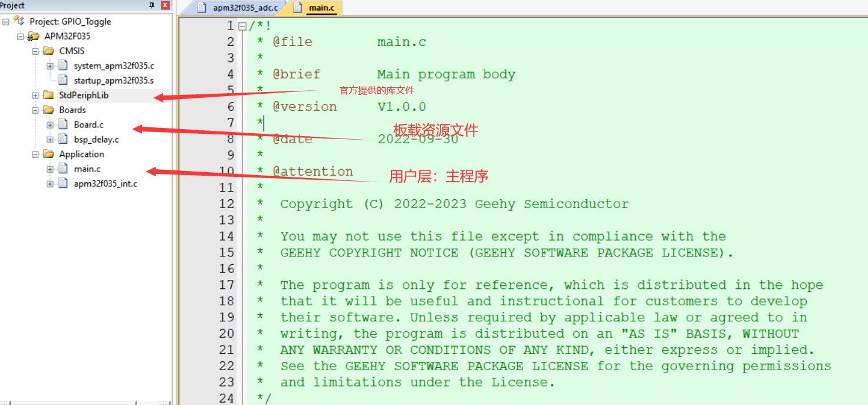
Task: Close the Project panel with the red X
Action: (x=165, y=5)
